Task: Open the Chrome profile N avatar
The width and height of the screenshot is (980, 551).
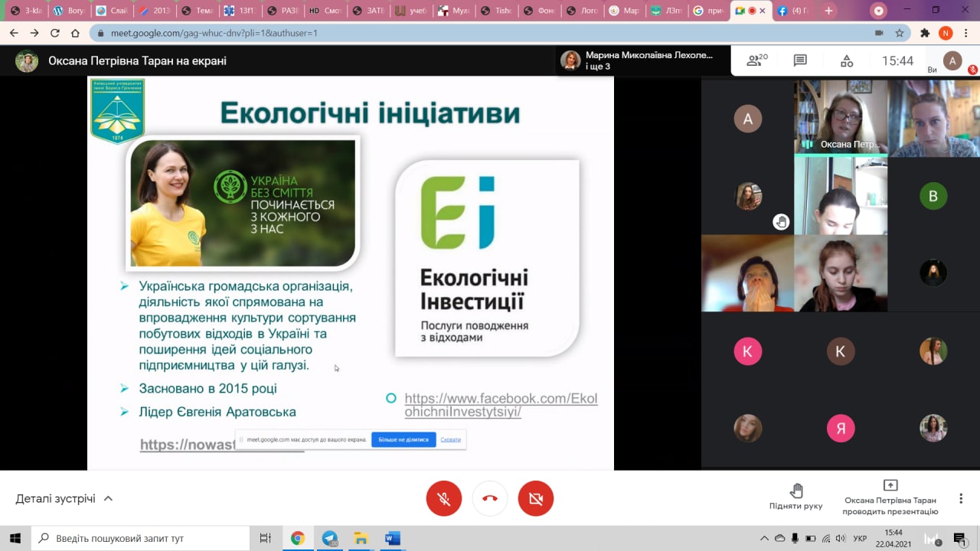Action: (x=946, y=33)
